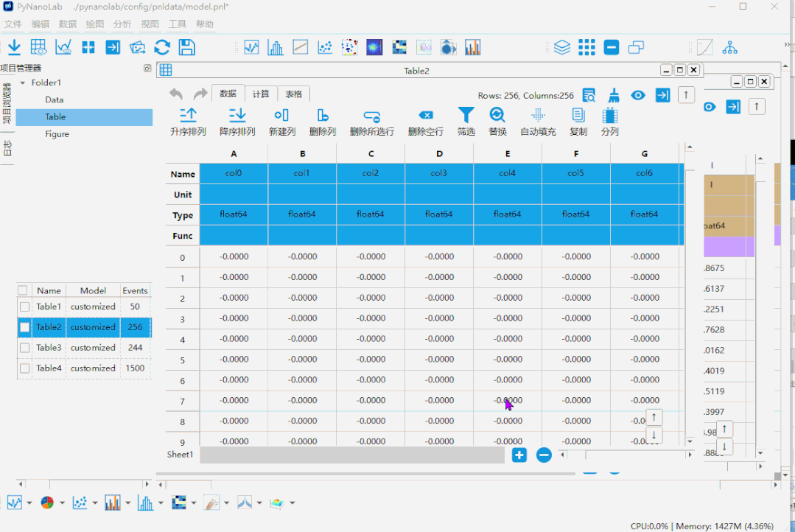The image size is (795, 532).
Task: Click the col4 name cell
Action: (507, 173)
